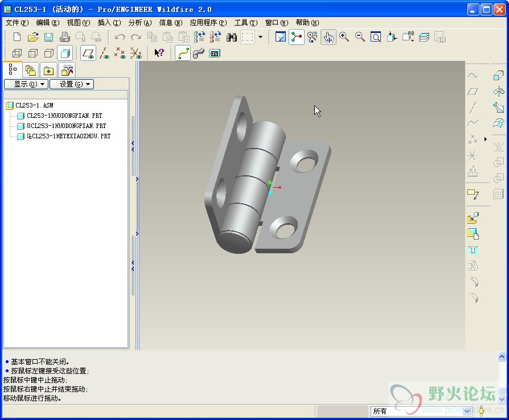Open the 分析 menu
The height and width of the screenshot is (420, 509).
(140, 22)
